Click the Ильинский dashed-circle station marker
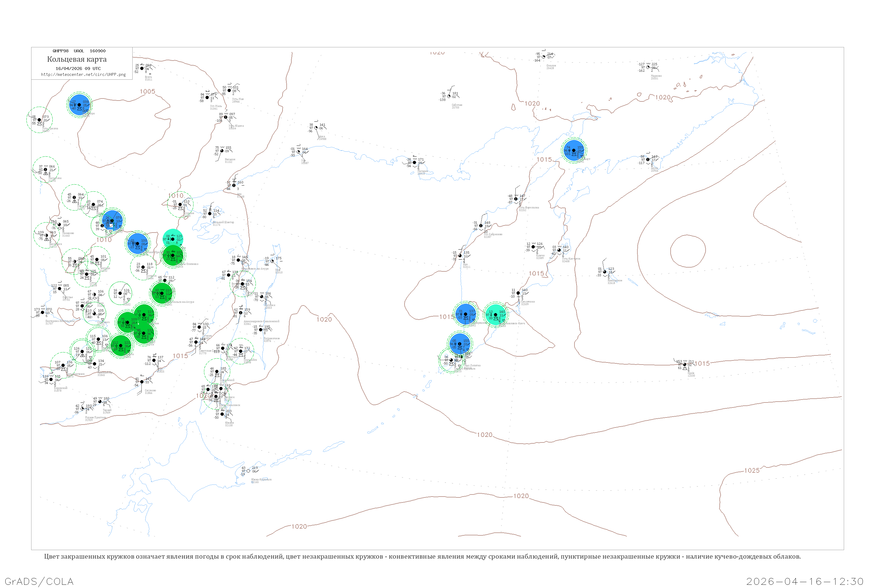 pyautogui.click(x=217, y=372)
